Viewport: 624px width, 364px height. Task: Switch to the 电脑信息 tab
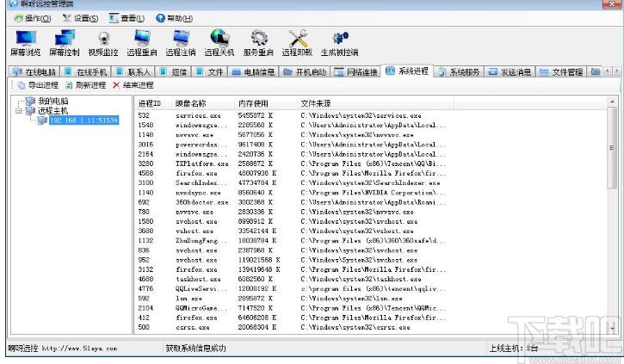(x=253, y=72)
